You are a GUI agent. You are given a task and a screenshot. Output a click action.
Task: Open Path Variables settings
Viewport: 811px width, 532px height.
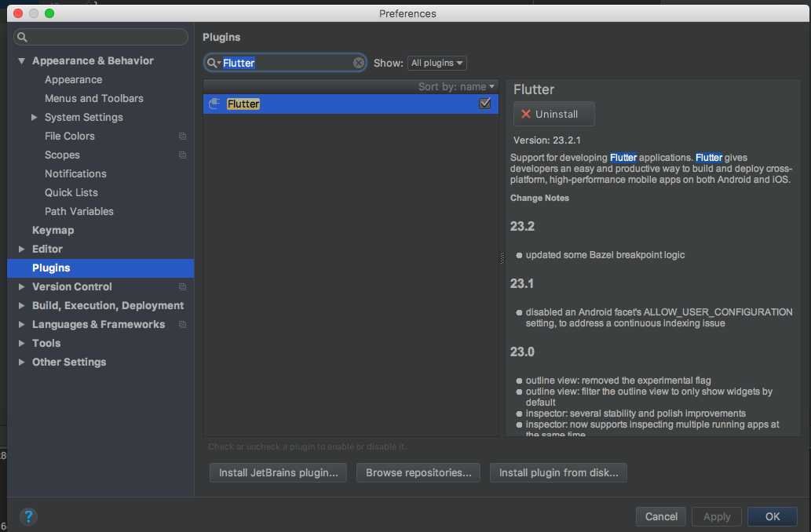[79, 211]
